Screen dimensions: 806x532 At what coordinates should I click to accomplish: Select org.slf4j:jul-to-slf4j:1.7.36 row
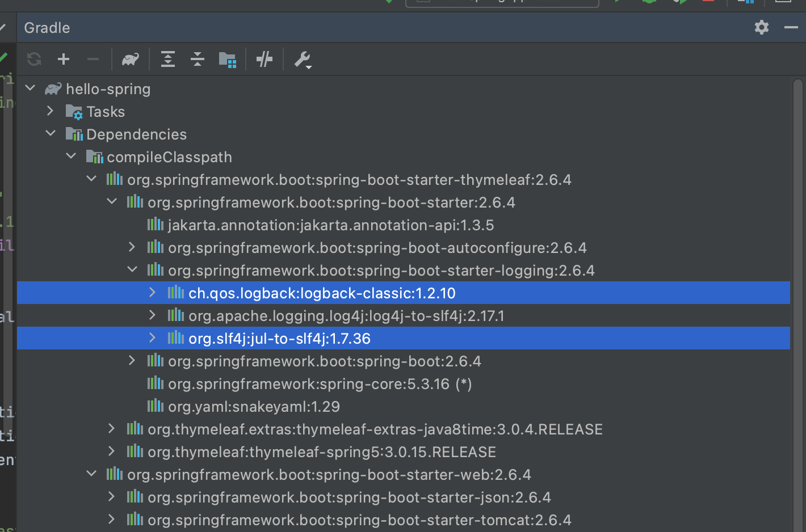pos(404,339)
